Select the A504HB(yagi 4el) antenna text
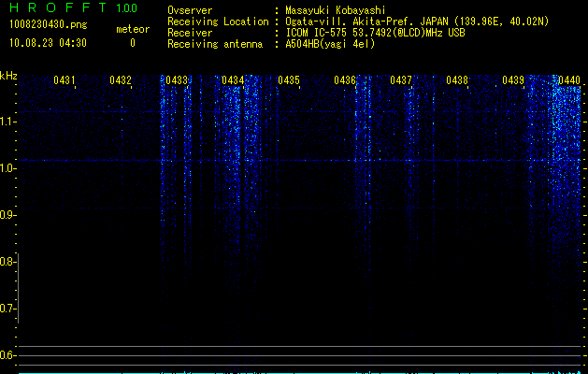 point(330,44)
